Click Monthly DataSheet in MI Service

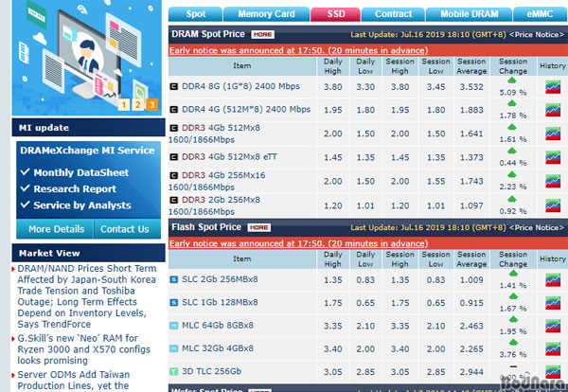coord(80,172)
